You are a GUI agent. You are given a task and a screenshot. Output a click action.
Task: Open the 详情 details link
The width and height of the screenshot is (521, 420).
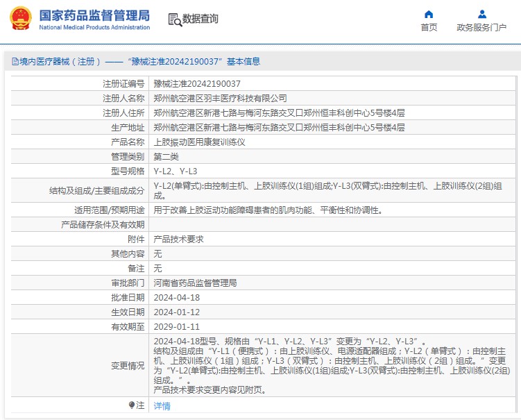point(162,405)
